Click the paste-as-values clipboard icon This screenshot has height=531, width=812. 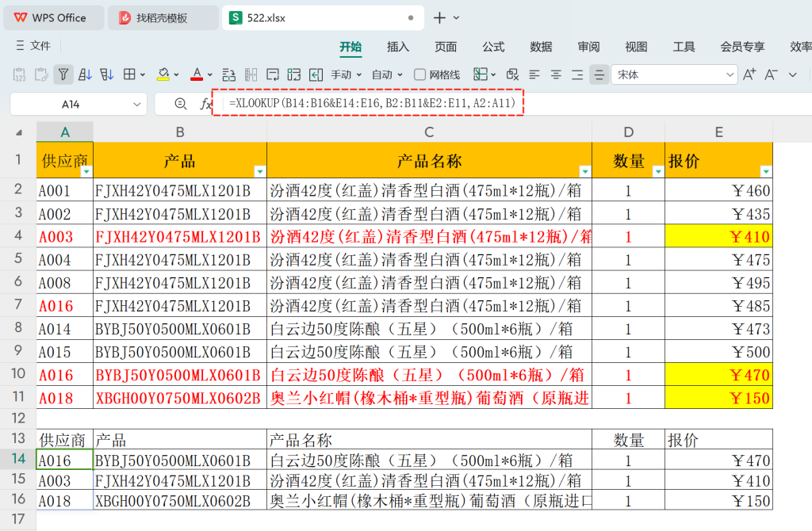pos(19,74)
